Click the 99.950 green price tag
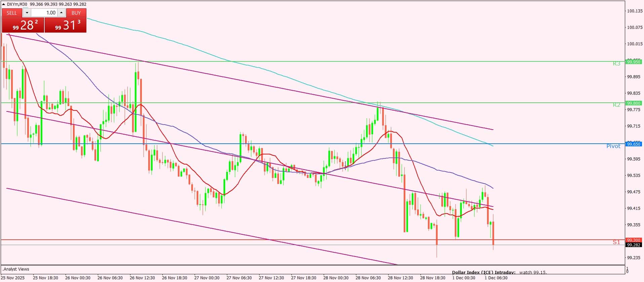The width and height of the screenshot is (644, 282). [x=634, y=62]
